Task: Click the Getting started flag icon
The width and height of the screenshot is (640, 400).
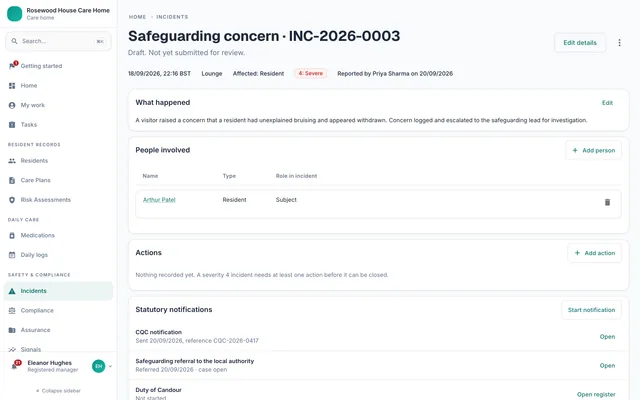Action: [12, 66]
